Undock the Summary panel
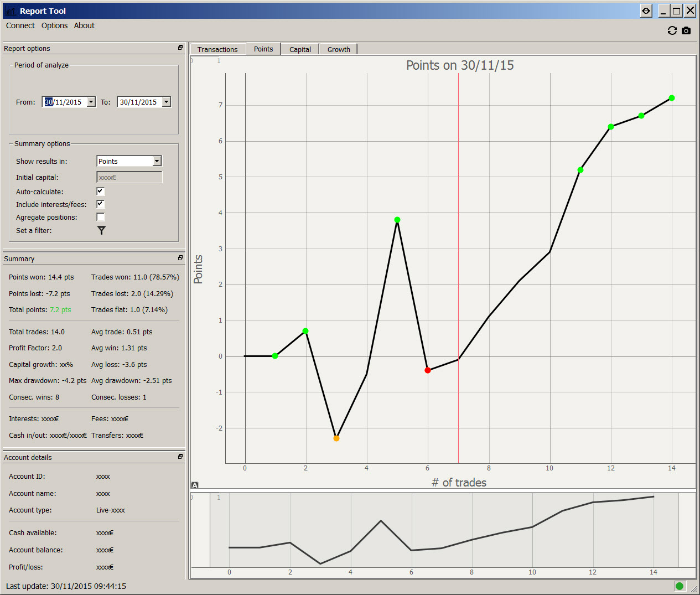The image size is (700, 595). [180, 258]
